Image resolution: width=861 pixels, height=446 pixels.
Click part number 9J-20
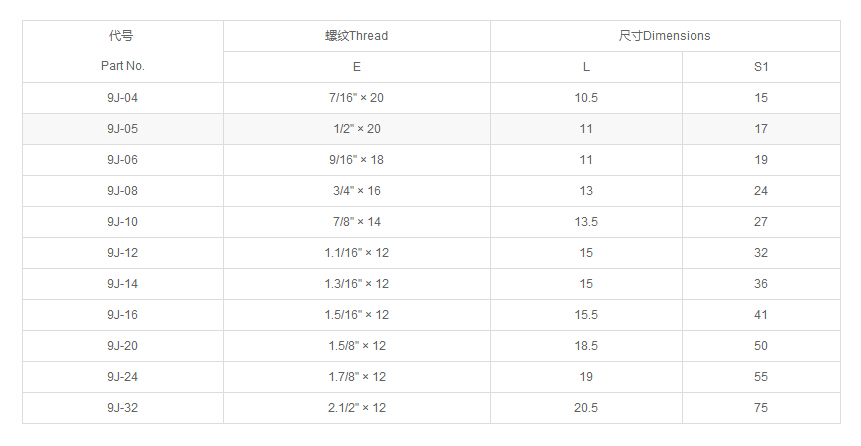pyautogui.click(x=122, y=346)
